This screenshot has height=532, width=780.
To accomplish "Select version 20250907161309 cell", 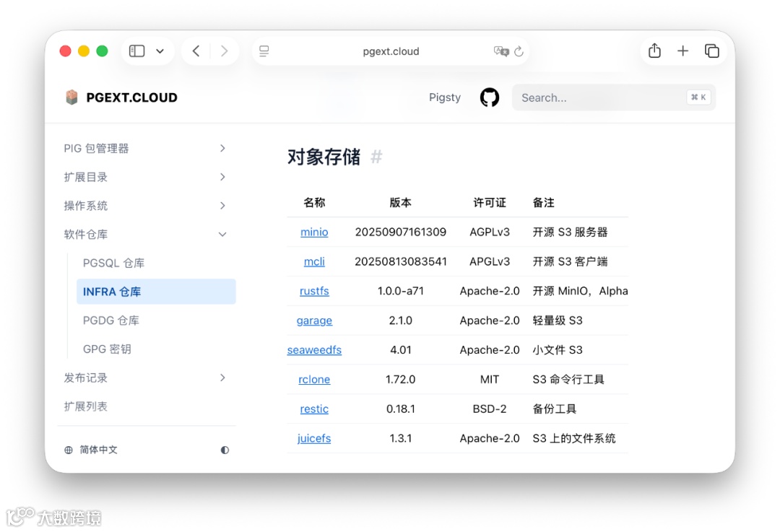I will tap(400, 232).
